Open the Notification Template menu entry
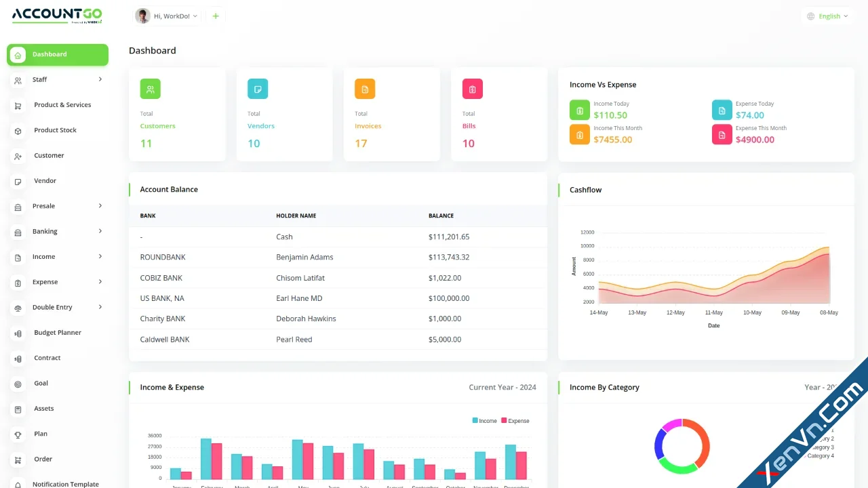Screen dimensions: 868x488 point(64,483)
